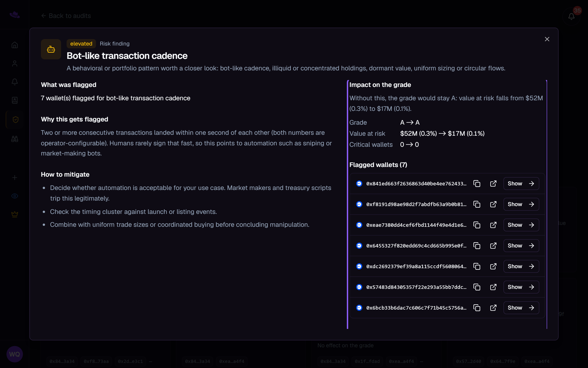
Task: Close the risk finding dialog
Action: (547, 39)
